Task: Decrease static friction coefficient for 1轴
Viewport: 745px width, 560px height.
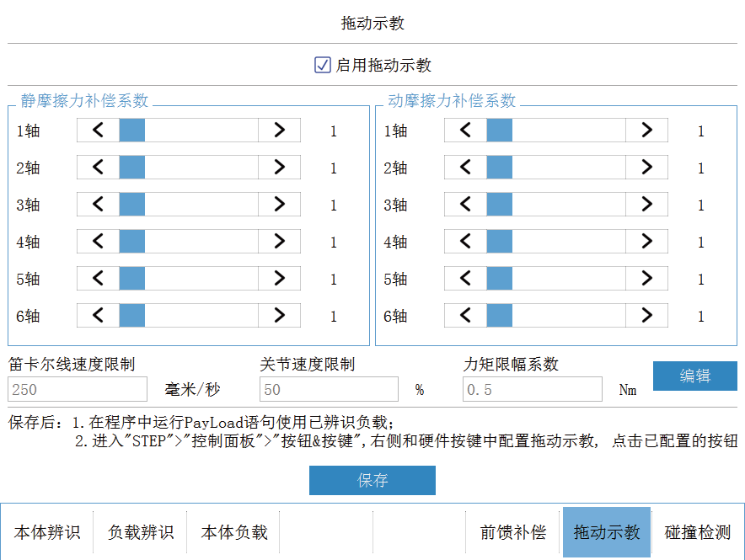Action: point(98,130)
